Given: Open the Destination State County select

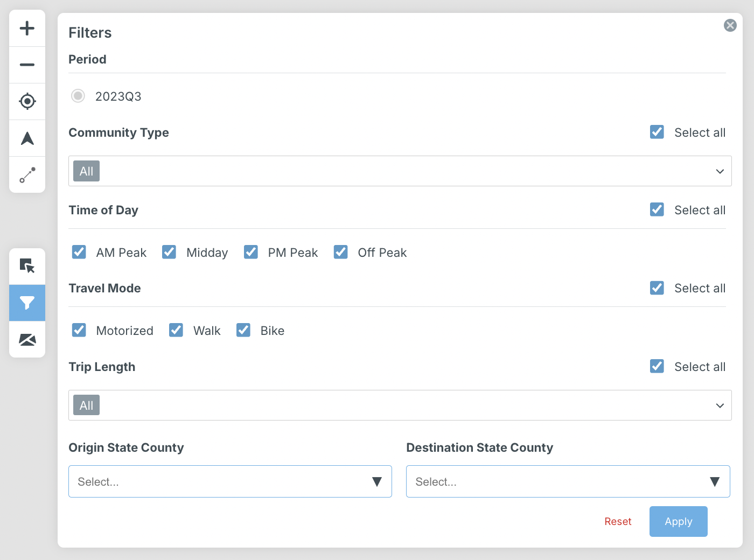Looking at the screenshot, I should coord(568,481).
